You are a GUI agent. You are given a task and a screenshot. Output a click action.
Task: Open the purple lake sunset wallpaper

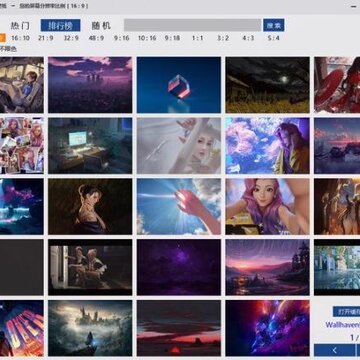337,146
